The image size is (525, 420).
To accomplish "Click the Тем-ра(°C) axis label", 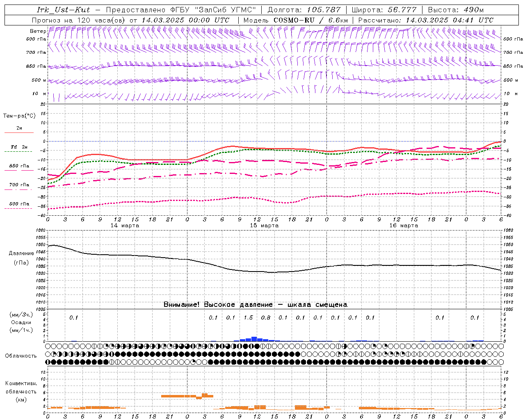I will click(x=19, y=116).
